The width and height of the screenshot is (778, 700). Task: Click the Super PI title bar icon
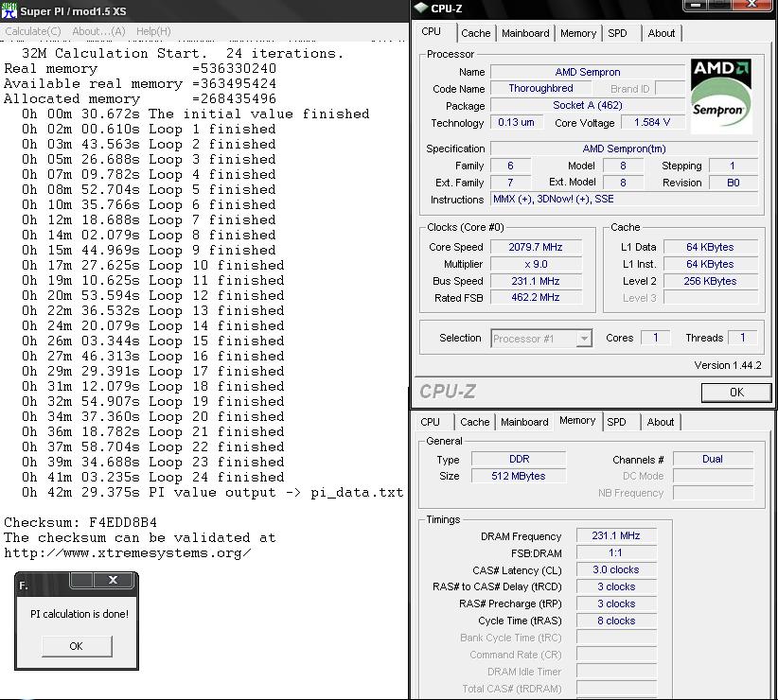tap(9, 10)
